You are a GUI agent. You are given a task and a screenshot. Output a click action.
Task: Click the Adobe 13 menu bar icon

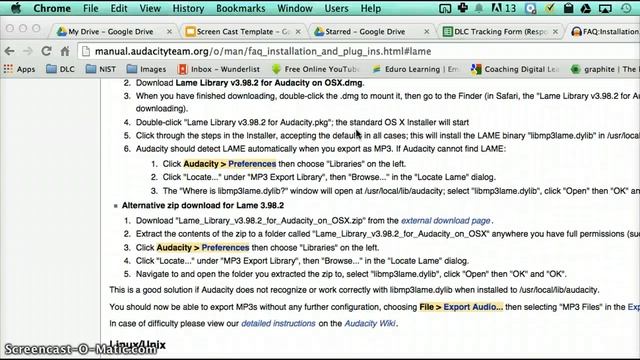503,8
